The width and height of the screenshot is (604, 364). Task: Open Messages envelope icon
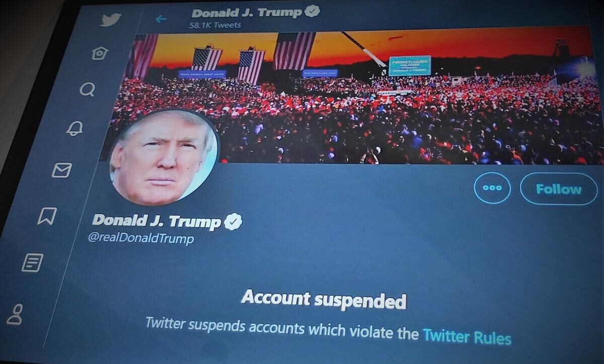click(61, 170)
